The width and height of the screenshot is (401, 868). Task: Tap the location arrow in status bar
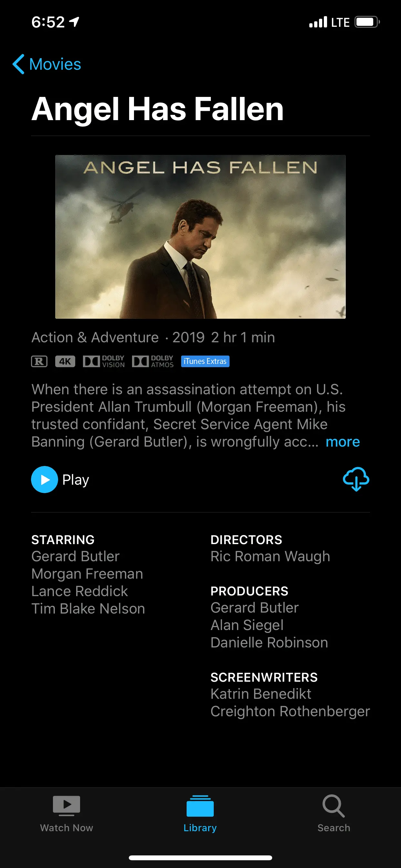[74, 22]
